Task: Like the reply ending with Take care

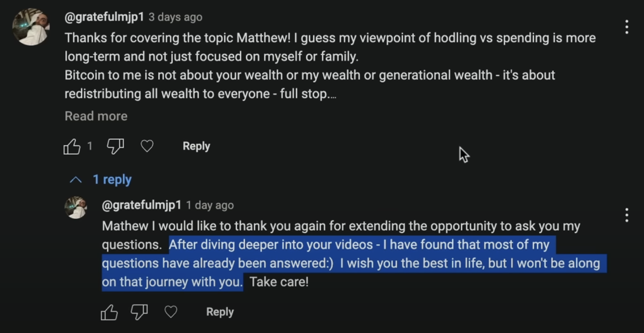Action: point(109,312)
